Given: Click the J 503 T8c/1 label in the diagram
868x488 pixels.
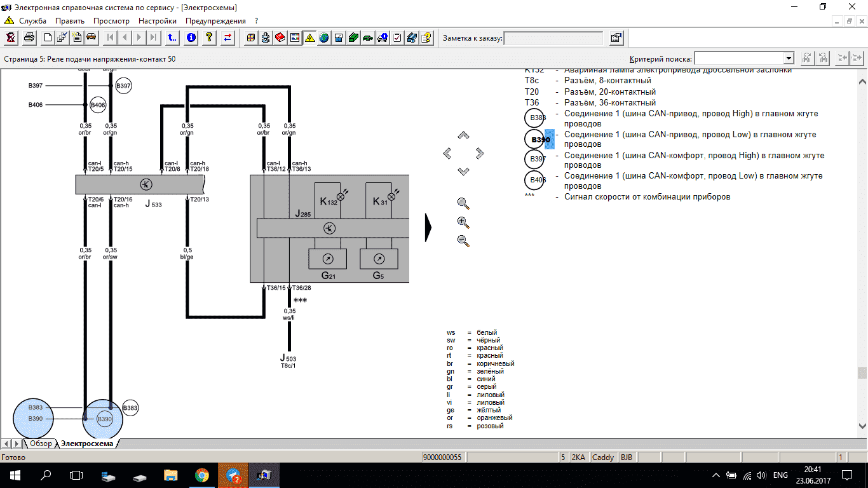Looking at the screenshot, I should click(288, 362).
